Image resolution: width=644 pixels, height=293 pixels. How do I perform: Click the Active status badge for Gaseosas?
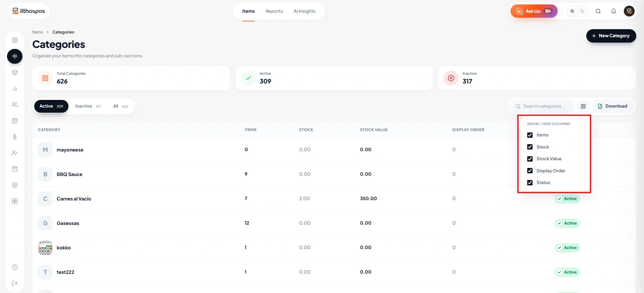coord(567,223)
